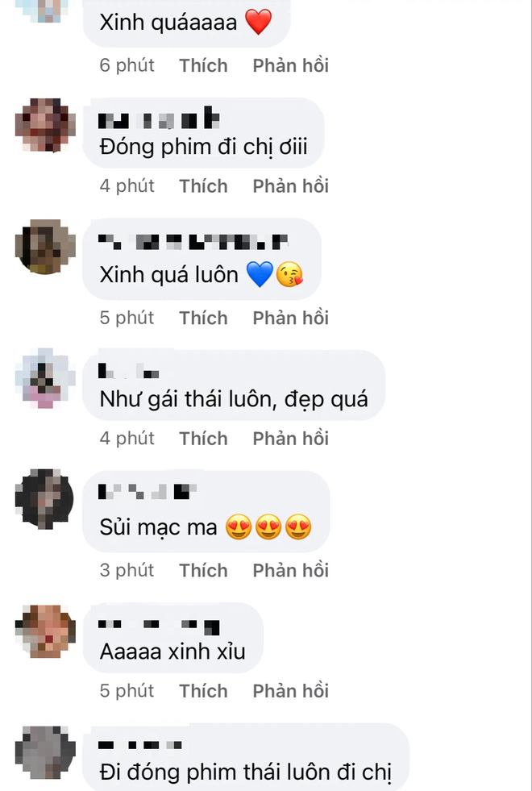Like the 'Aaaaa xinh xỉu' comment
Image resolution: width=532 pixels, height=791 pixels.
click(204, 690)
